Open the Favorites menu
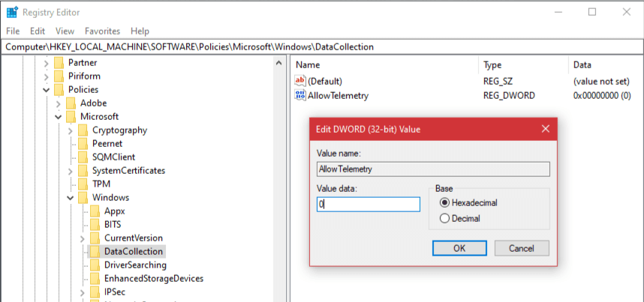This screenshot has height=302, width=644. (x=102, y=31)
